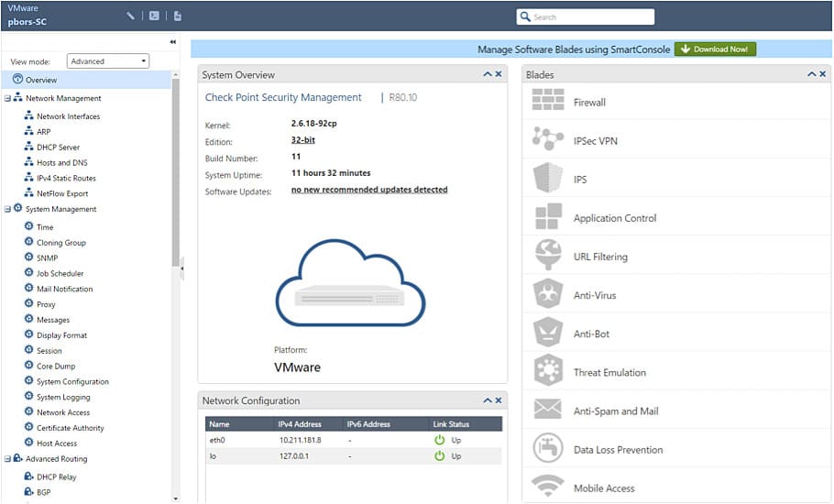The width and height of the screenshot is (834, 504).
Task: Click the 32-bit edition link
Action: coord(303,140)
